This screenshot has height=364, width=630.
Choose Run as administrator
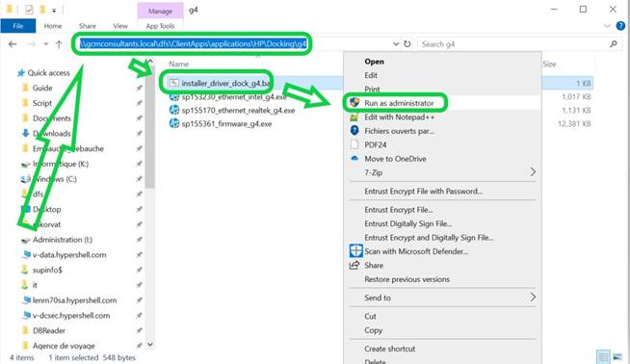399,103
